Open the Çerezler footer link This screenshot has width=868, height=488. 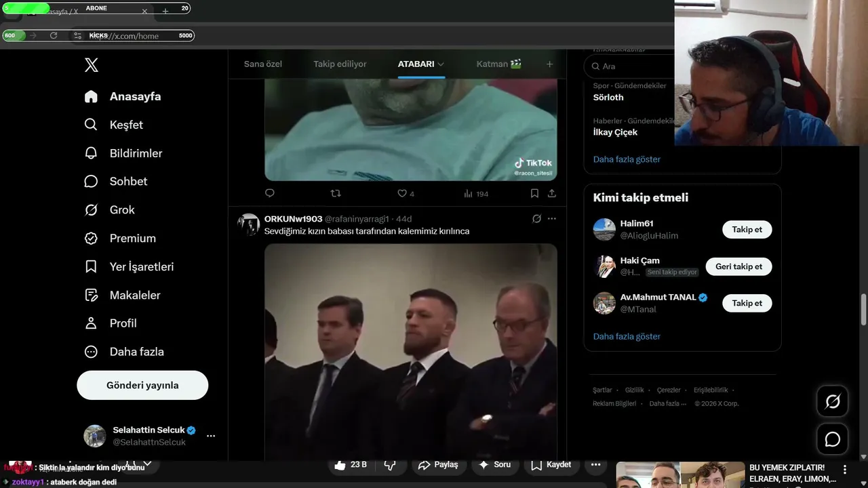(x=669, y=390)
